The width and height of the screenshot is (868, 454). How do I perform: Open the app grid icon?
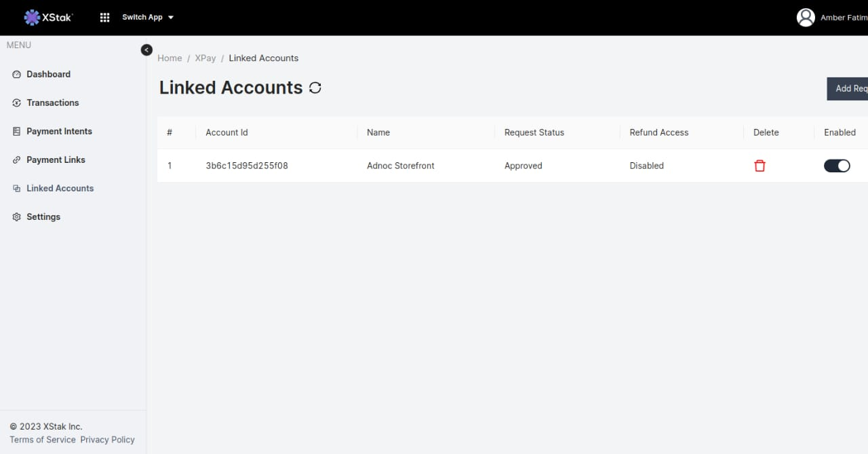[104, 18]
